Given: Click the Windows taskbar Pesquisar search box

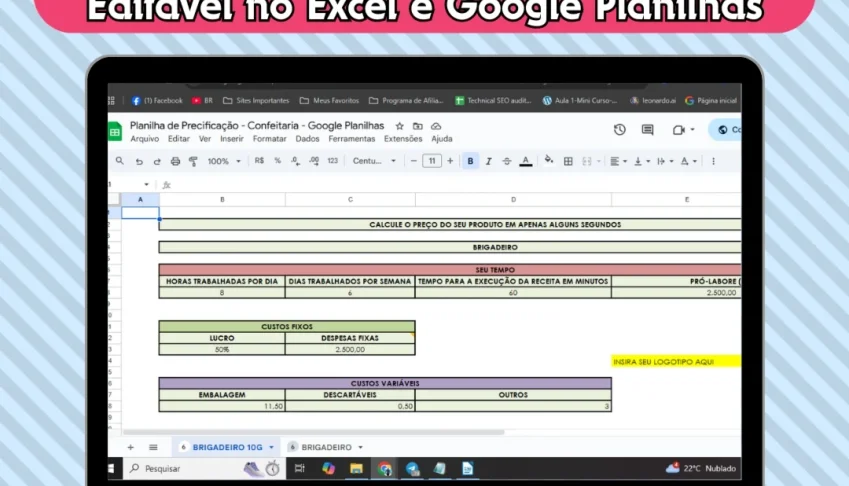Looking at the screenshot, I should pos(181,468).
